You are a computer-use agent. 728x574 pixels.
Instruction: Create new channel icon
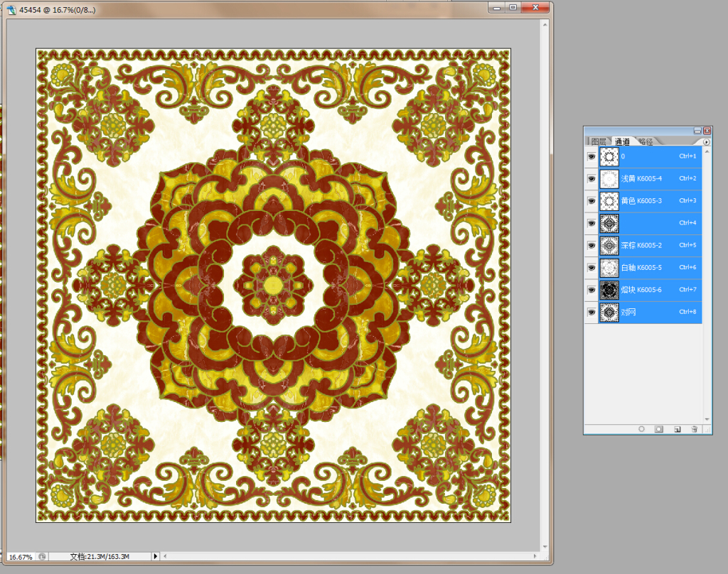[678, 429]
